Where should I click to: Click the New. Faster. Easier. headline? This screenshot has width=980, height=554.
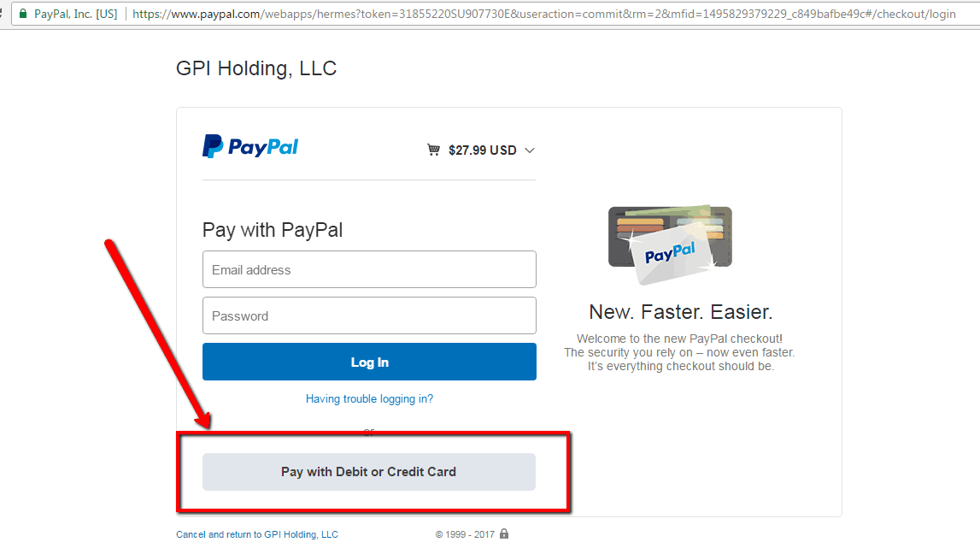[x=681, y=312]
